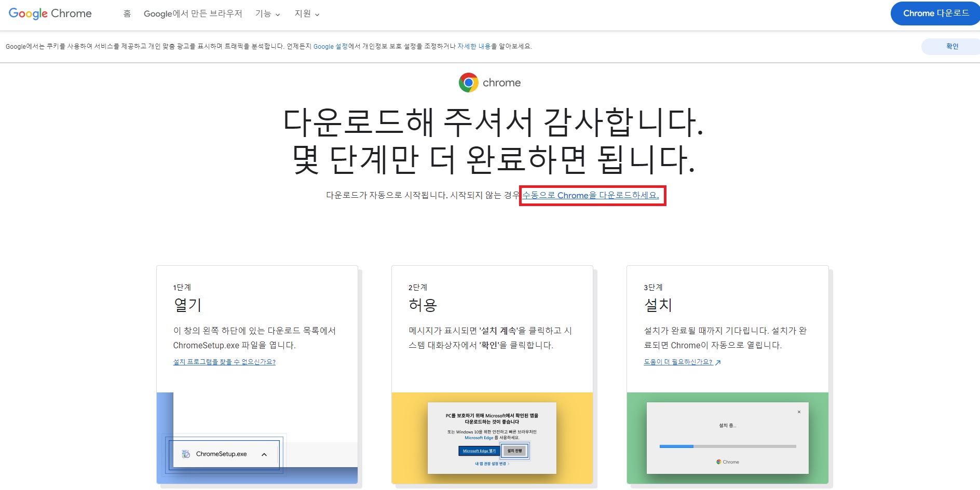The width and height of the screenshot is (980, 490).
Task: Expand the 지원 dropdown menu
Action: pyautogui.click(x=307, y=13)
